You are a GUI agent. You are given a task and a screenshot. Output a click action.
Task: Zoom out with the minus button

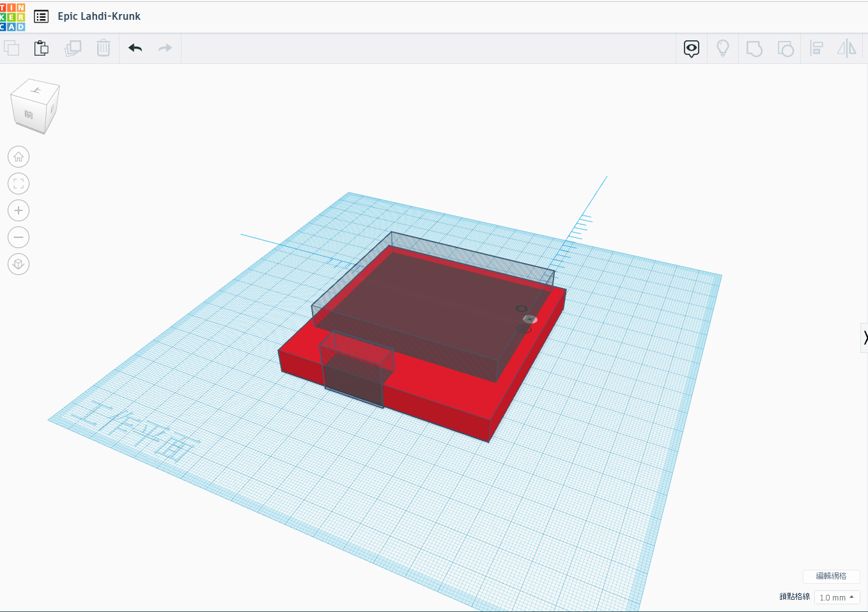tap(19, 237)
